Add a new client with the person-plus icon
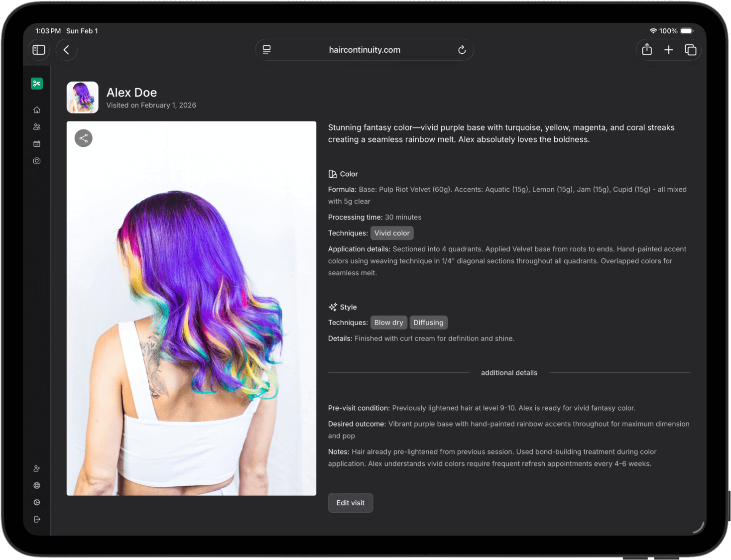 [37, 468]
